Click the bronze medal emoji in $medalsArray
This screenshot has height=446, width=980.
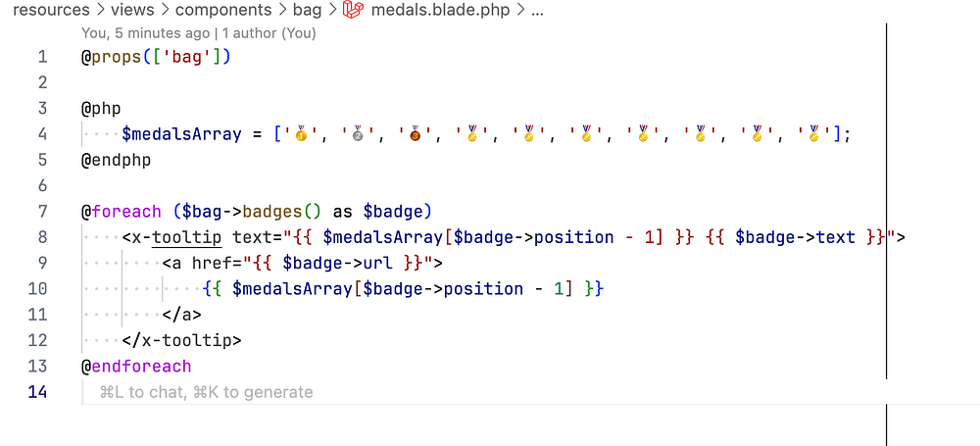tap(415, 133)
